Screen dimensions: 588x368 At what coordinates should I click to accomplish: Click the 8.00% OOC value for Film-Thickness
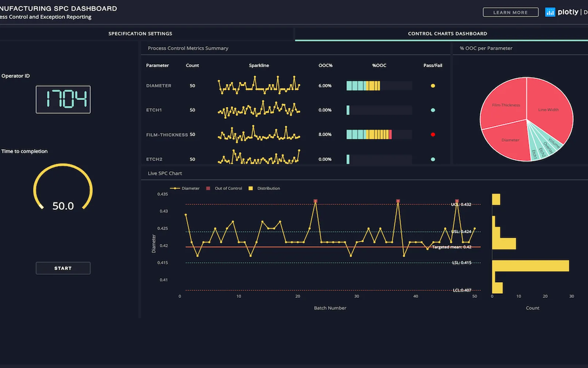point(325,135)
